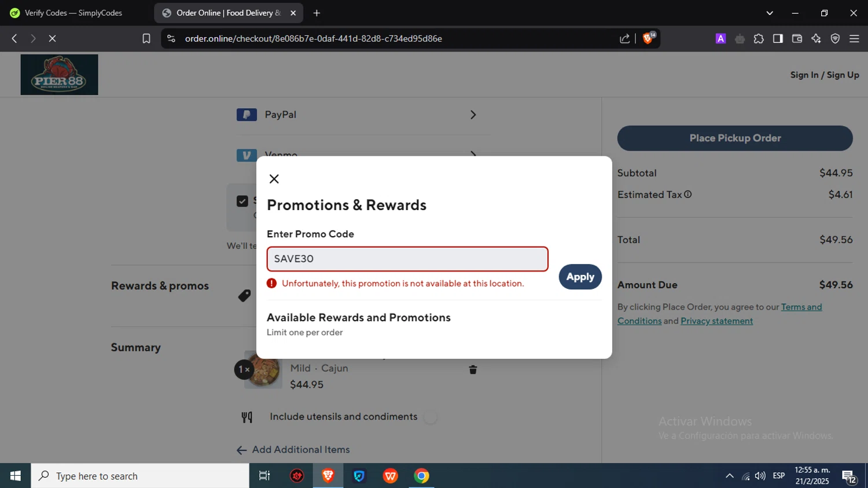
Task: Click the rewards and promos tag icon
Action: coord(244,296)
